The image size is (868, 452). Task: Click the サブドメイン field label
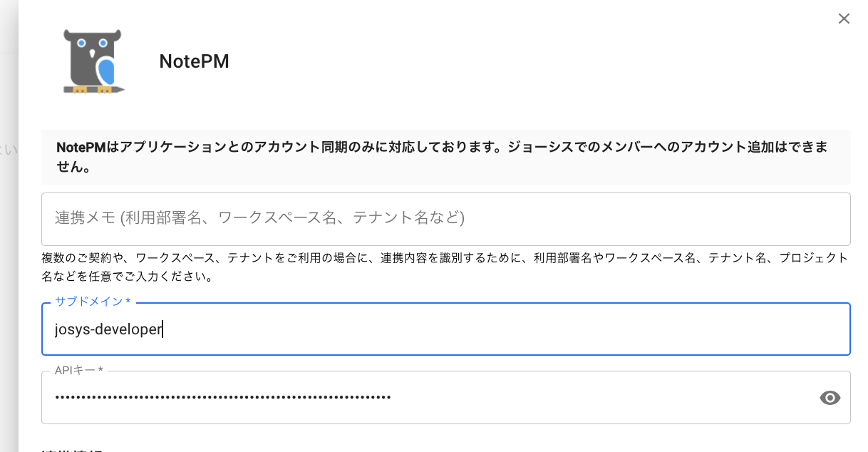tap(92, 302)
